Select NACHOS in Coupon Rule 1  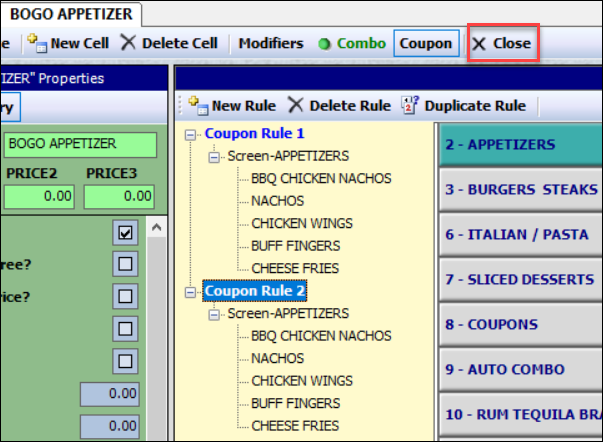tap(277, 201)
